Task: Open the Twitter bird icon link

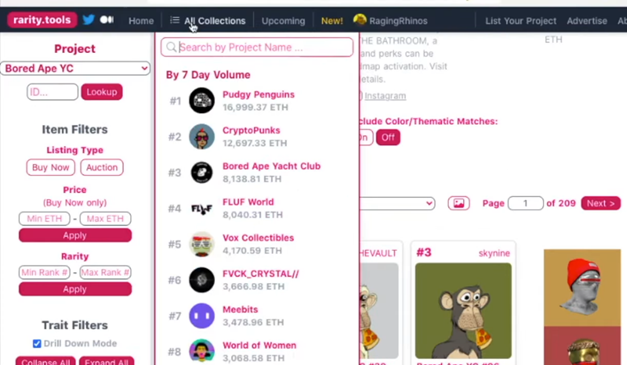Action: 88,20
